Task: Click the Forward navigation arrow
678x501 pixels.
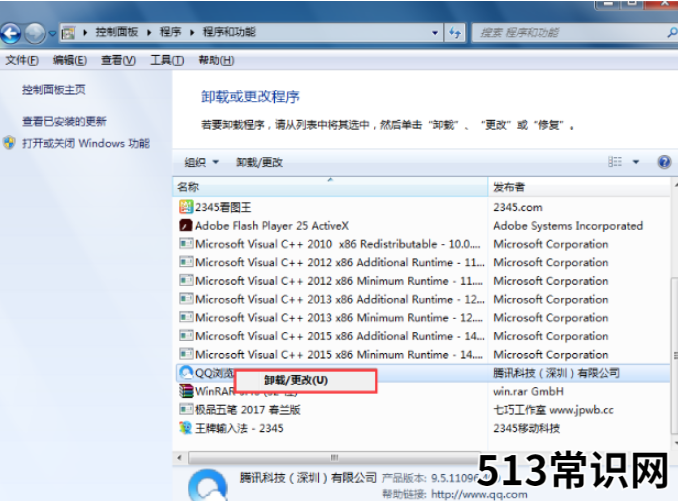Action: click(x=35, y=33)
